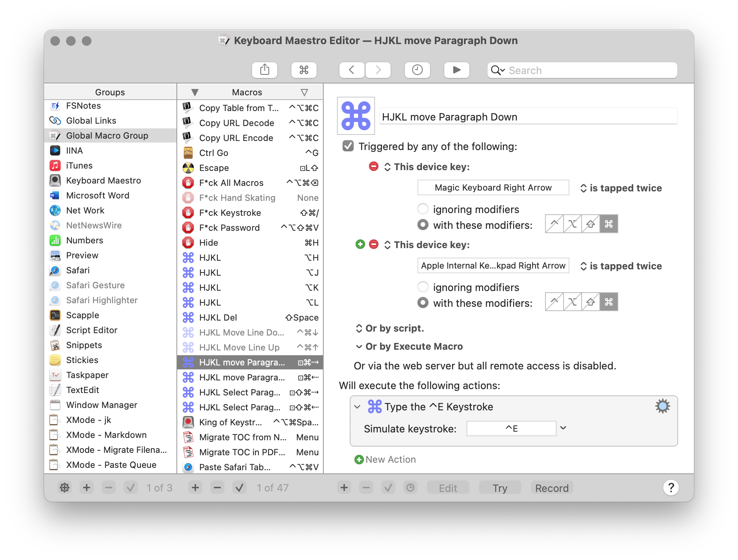Select the Keyboard Maestro group
738x560 pixels.
pos(110,180)
